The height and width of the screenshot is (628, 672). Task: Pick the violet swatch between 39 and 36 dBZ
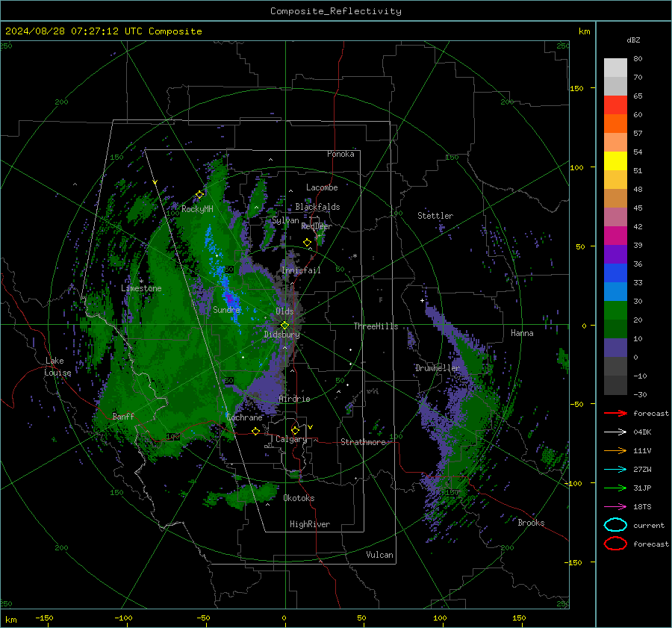[x=615, y=254]
